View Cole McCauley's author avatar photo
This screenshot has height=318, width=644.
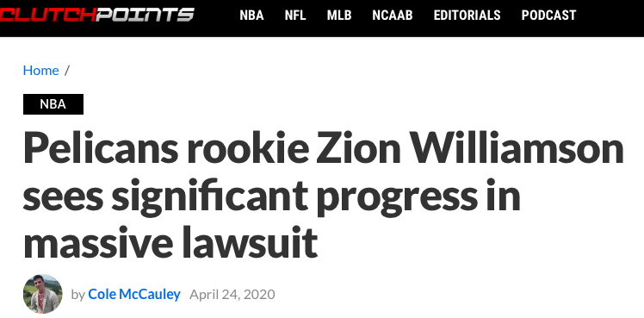[x=43, y=294]
